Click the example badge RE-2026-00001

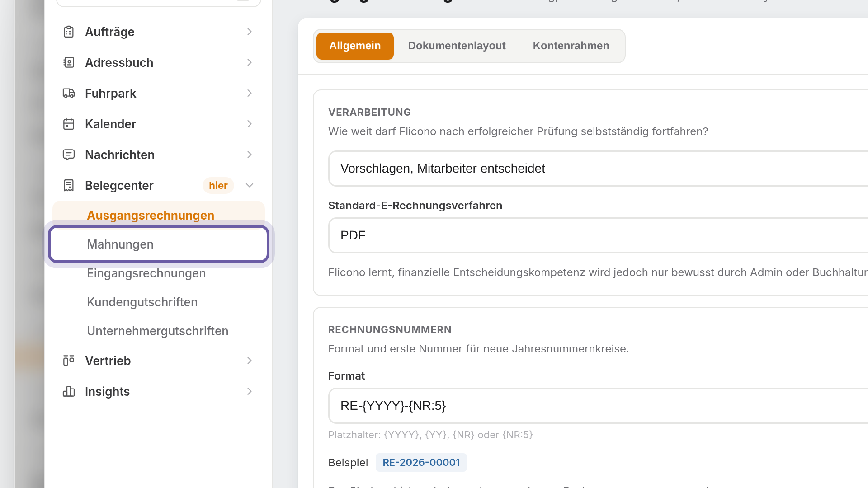[x=421, y=462]
